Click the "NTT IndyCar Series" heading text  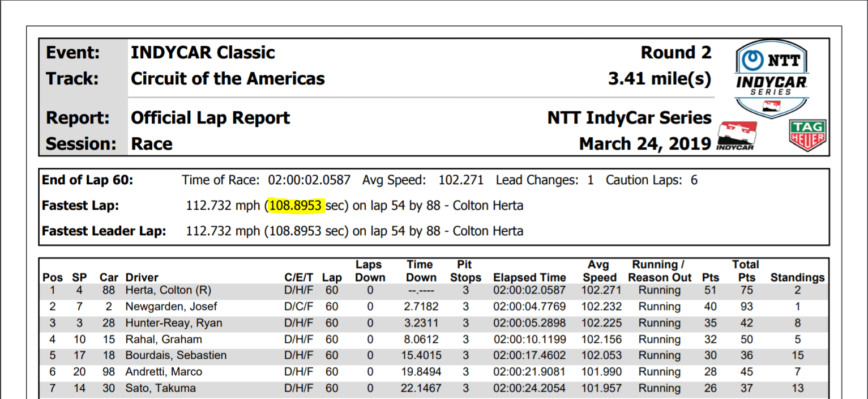(x=629, y=118)
